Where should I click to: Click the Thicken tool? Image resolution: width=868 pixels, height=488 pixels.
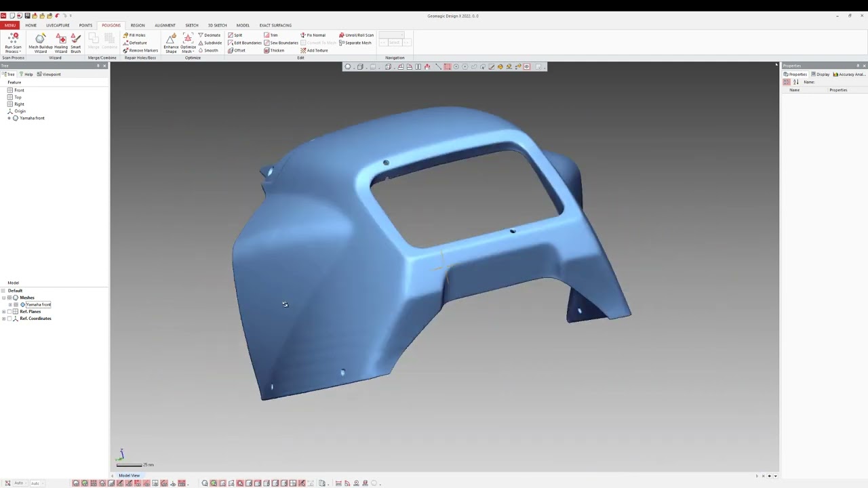[x=275, y=50]
